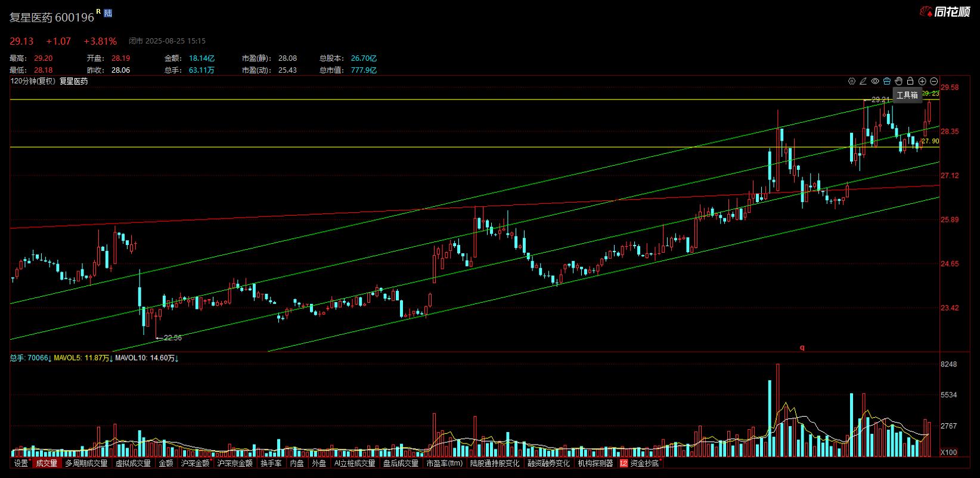This screenshot has height=478, width=980.
Task: Select the 金额 indicator tab
Action: coord(166,463)
